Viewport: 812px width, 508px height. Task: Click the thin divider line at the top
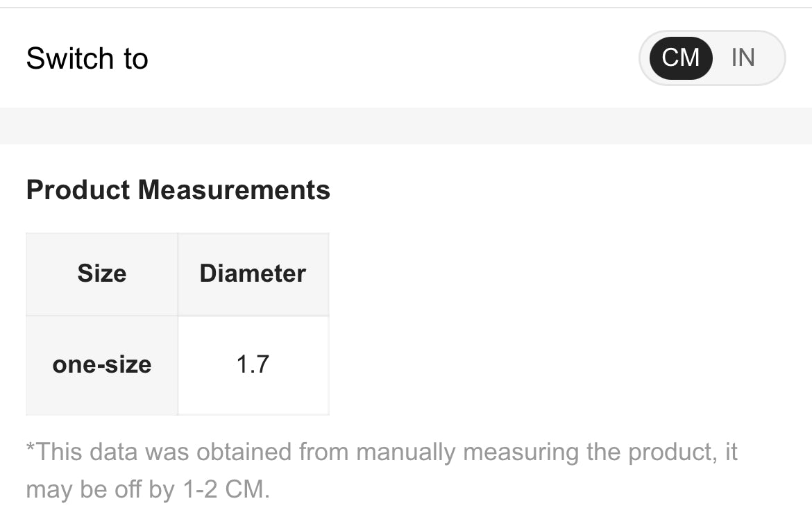(406, 8)
